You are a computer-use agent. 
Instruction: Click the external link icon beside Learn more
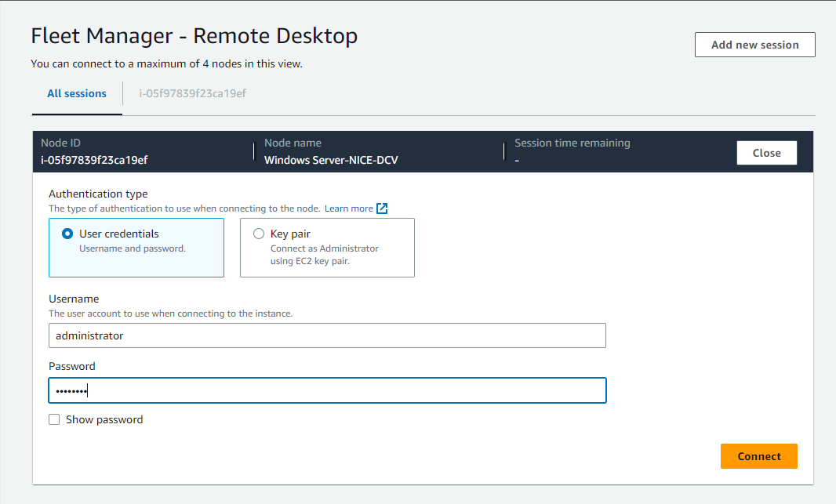click(382, 208)
